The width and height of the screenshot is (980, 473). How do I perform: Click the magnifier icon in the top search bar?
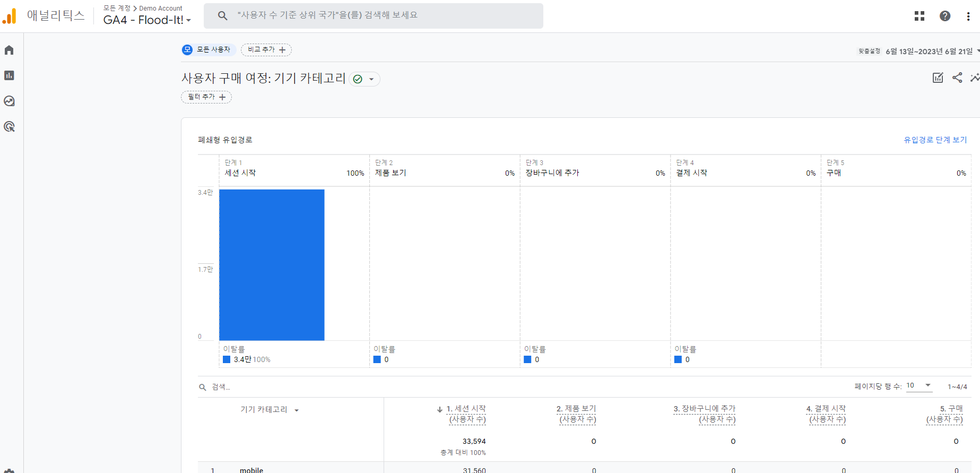[223, 16]
